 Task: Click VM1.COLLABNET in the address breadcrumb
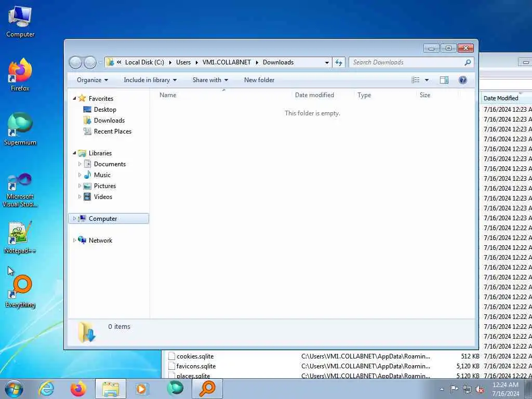tap(227, 62)
